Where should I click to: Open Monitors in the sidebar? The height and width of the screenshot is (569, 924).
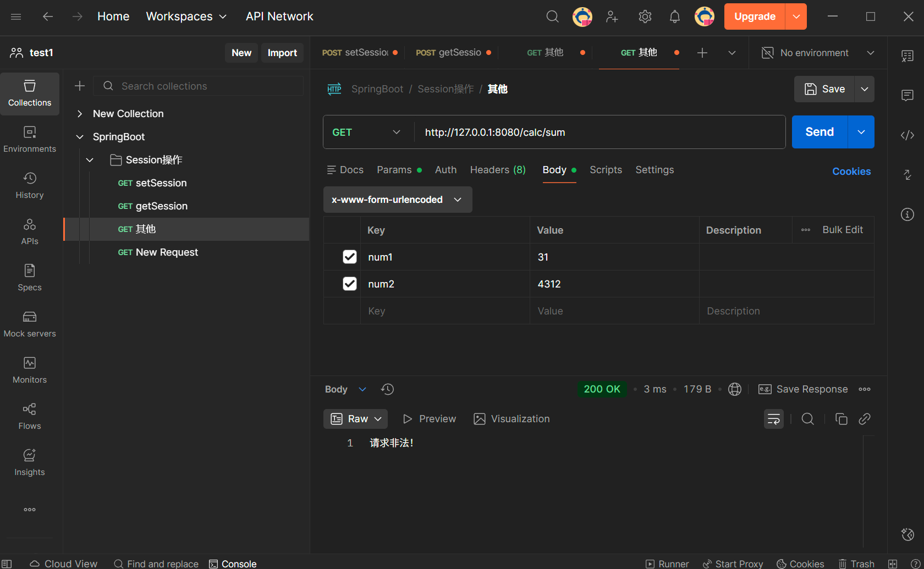(x=30, y=371)
